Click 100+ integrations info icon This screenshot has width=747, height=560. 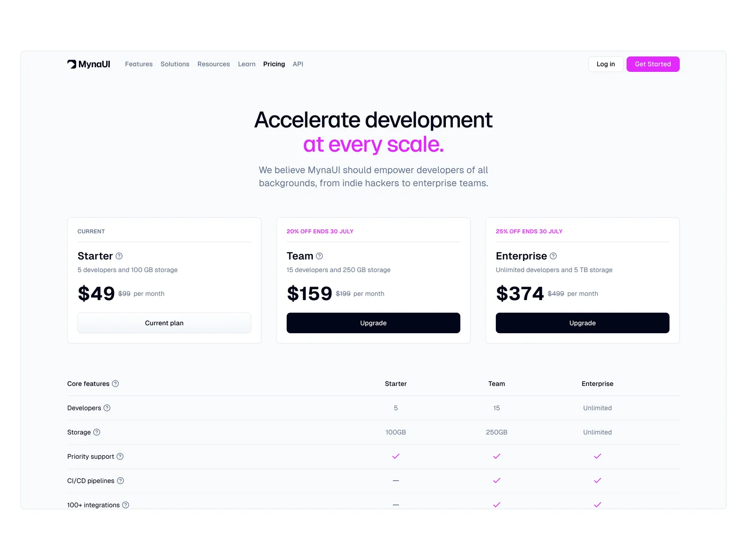click(x=126, y=505)
